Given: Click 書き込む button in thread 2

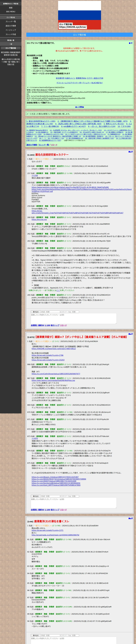Looking at the screenshot, I should [36, 496].
